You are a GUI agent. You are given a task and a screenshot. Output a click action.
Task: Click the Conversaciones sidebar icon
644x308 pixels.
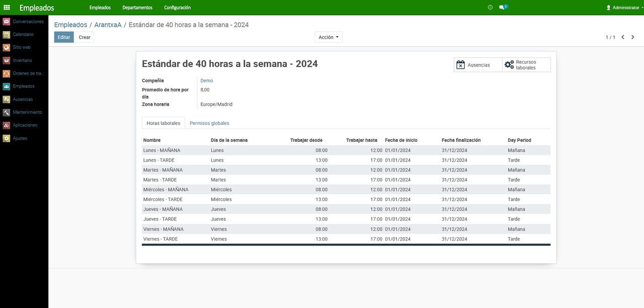coord(6,22)
